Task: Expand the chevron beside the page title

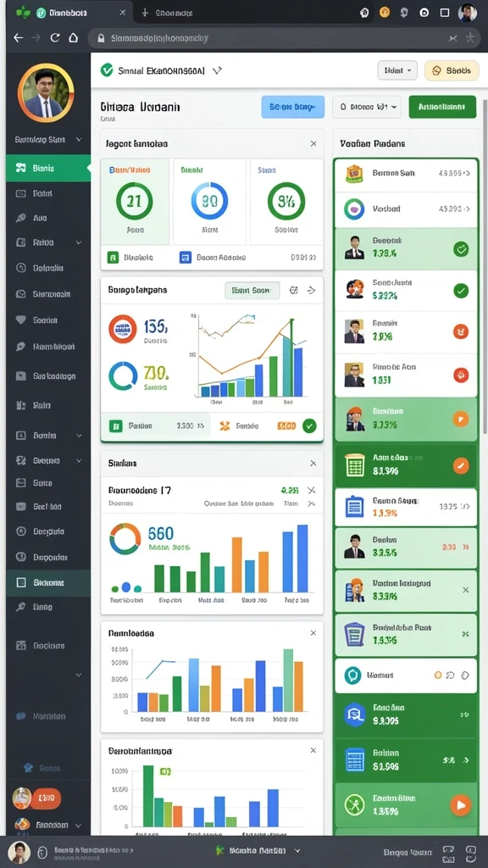Action: point(218,70)
